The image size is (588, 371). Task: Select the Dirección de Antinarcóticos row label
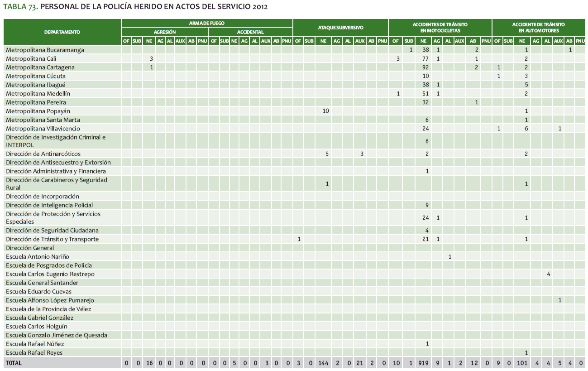43,154
